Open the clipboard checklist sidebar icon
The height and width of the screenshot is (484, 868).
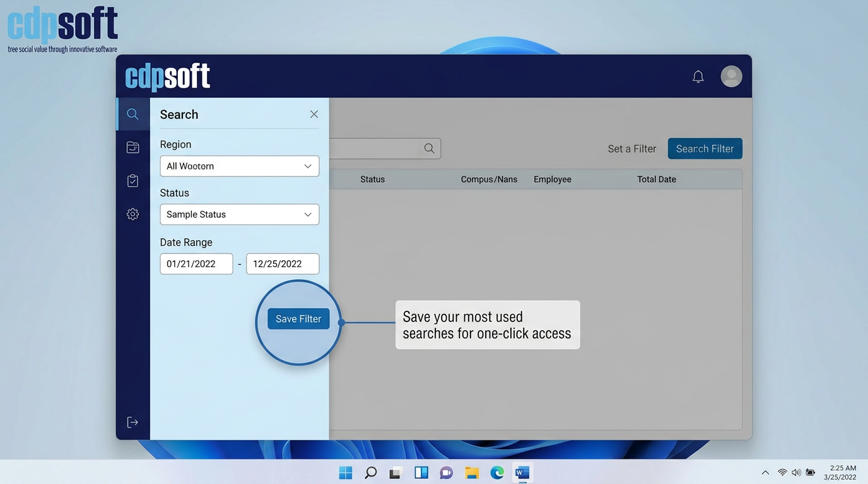tap(132, 181)
